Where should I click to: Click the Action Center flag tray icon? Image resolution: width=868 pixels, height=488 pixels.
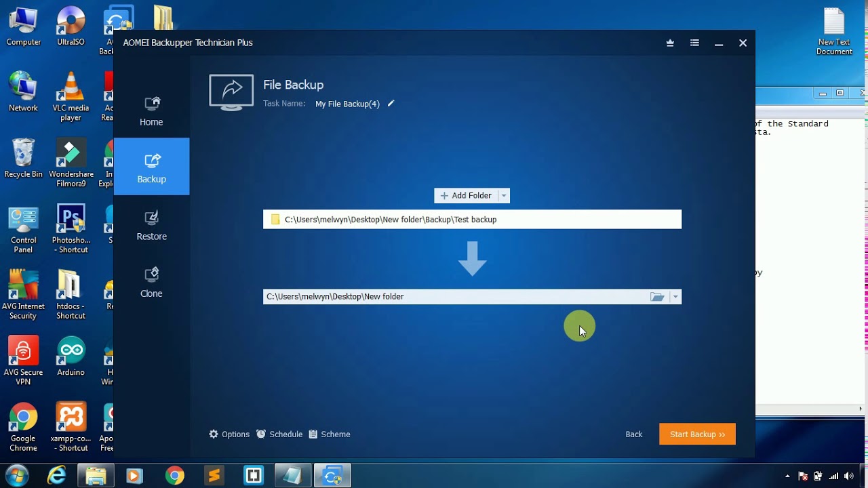(803, 476)
